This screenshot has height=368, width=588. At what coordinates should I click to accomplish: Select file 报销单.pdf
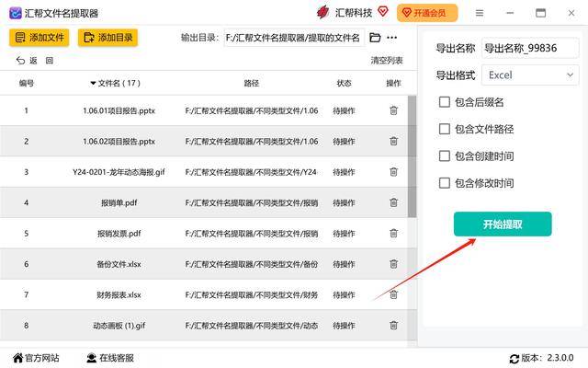(119, 202)
